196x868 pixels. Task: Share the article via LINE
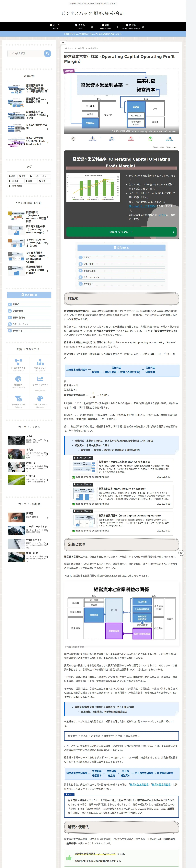[151, 138]
